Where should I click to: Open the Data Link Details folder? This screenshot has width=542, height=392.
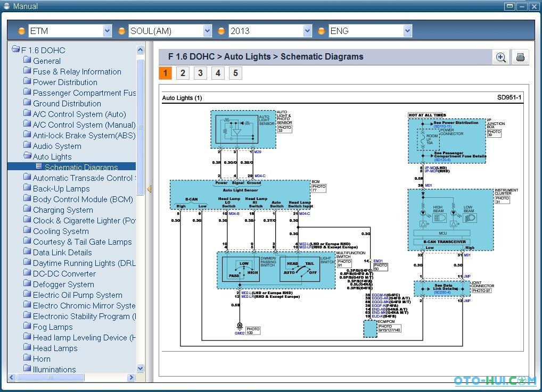[x=58, y=253]
